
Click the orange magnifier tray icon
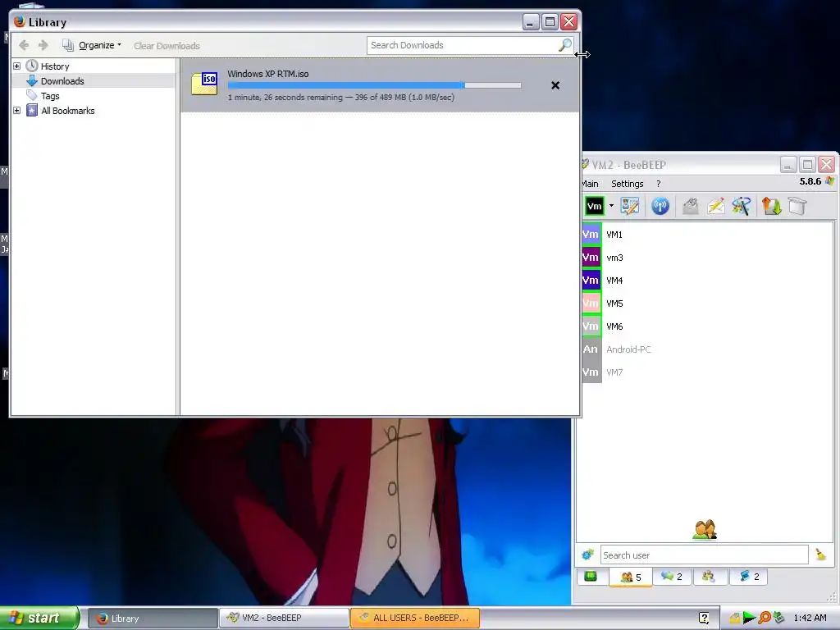[765, 619]
